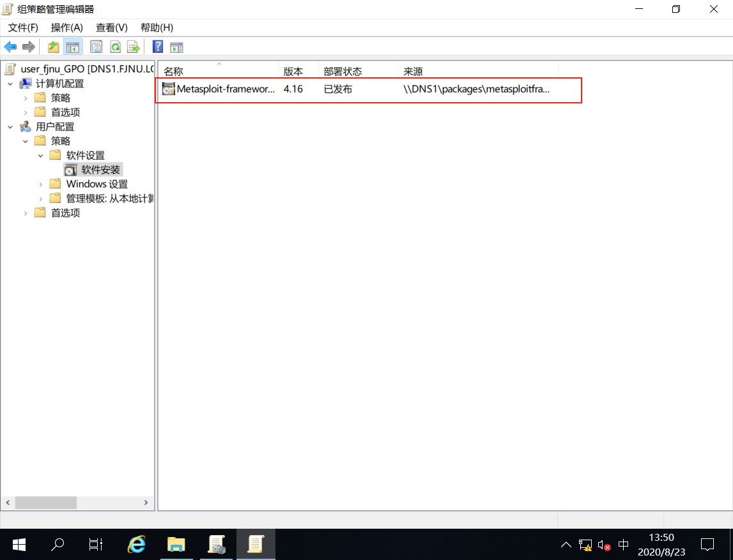The width and height of the screenshot is (733, 560).
Task: Click the active GPO editor taskbar button
Action: pyautogui.click(x=256, y=545)
